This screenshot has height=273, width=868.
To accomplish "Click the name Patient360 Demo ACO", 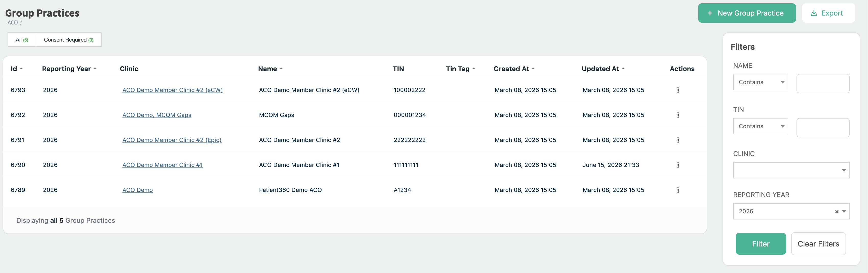I will tap(290, 190).
